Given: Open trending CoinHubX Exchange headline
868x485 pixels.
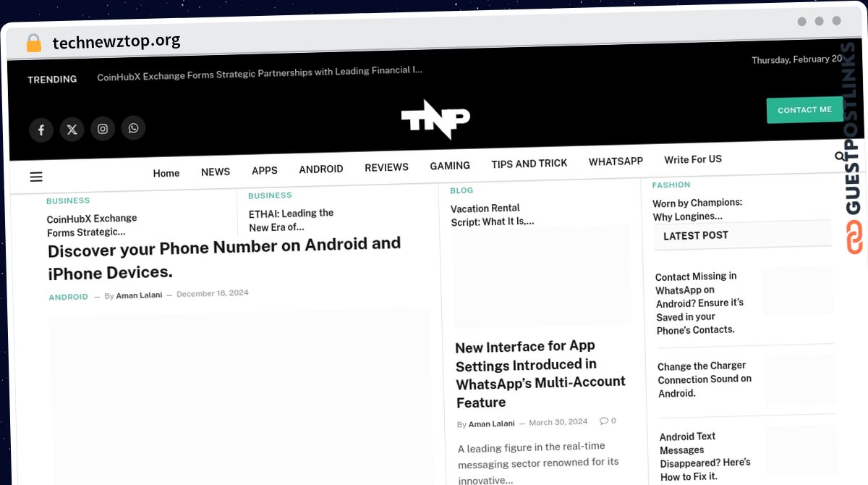Looking at the screenshot, I should 260,73.
